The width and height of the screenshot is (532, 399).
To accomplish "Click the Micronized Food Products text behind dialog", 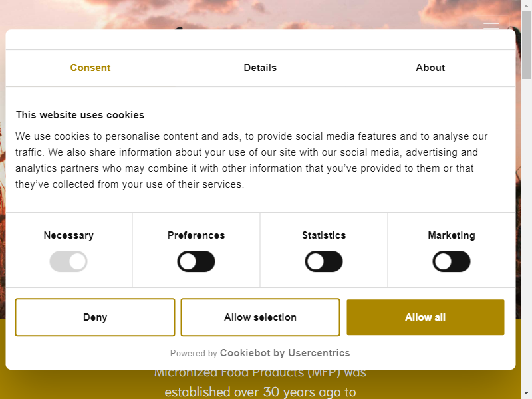I will coord(260,374).
